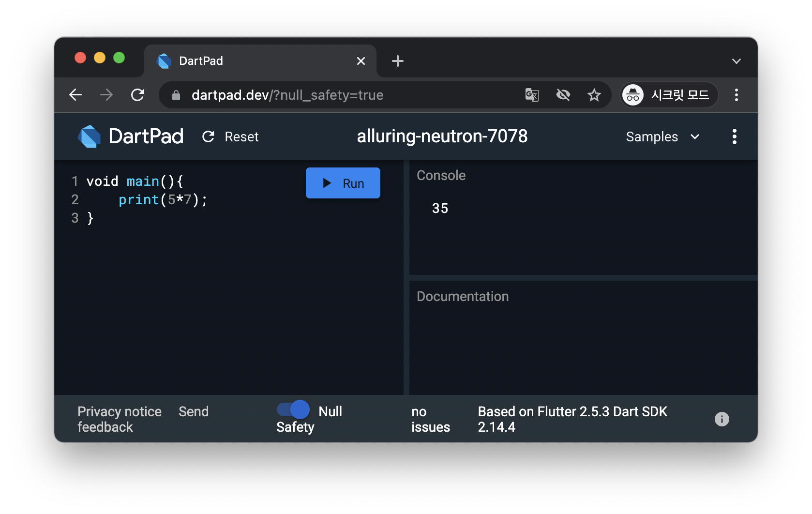Click the incognito mode profile chip
Screen dimensions: 812x514
pyautogui.click(x=669, y=95)
